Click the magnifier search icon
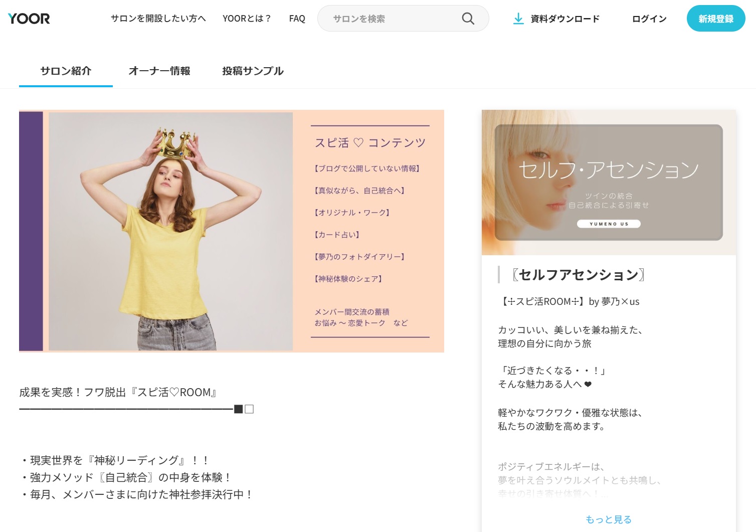The image size is (756, 532). [x=468, y=19]
